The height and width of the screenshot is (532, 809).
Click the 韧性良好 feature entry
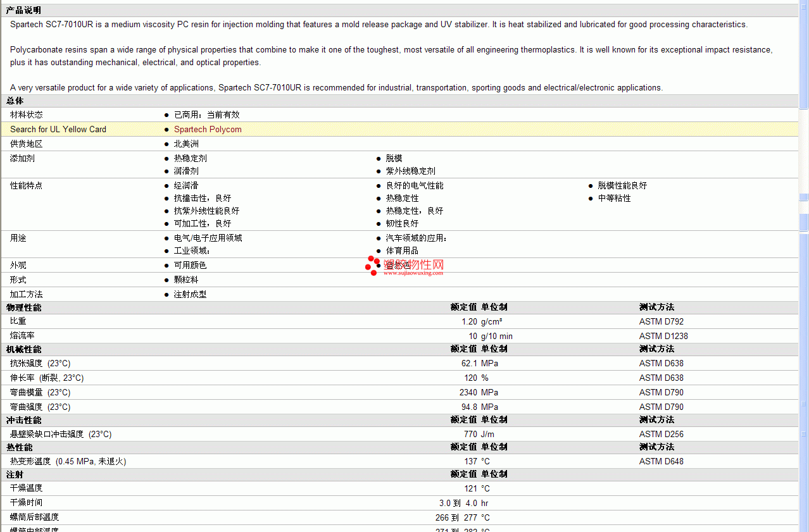click(403, 223)
